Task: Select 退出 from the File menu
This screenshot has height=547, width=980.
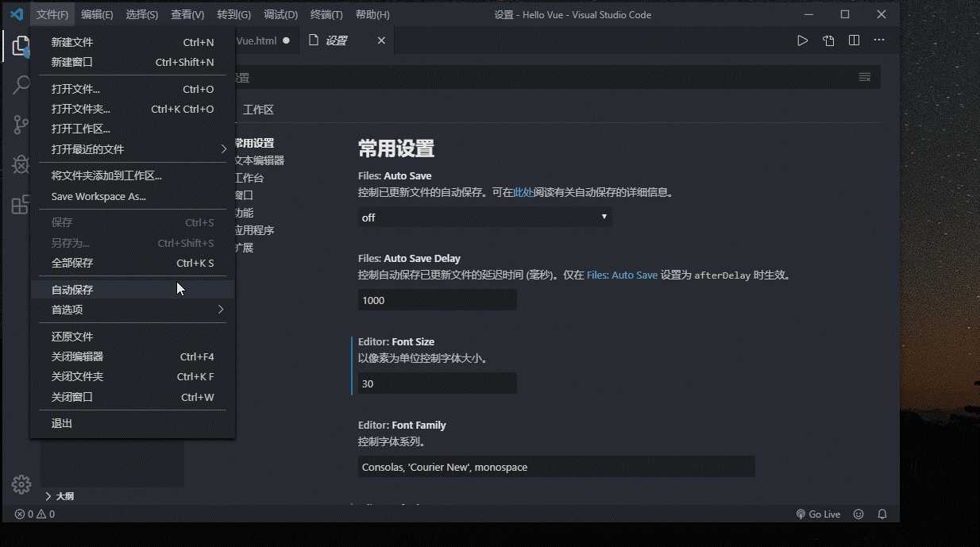Action: (x=133, y=423)
